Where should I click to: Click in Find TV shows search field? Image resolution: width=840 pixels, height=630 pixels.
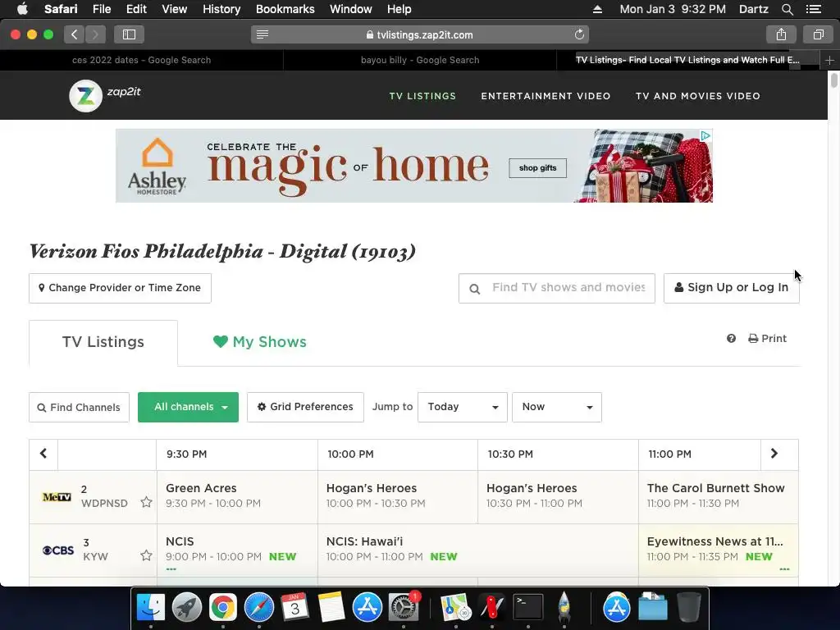click(x=557, y=288)
